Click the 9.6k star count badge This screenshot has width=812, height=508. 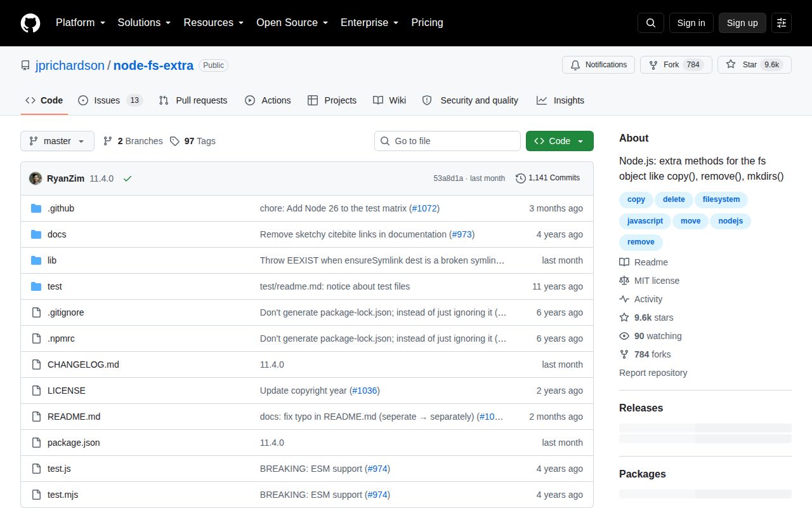coord(772,65)
